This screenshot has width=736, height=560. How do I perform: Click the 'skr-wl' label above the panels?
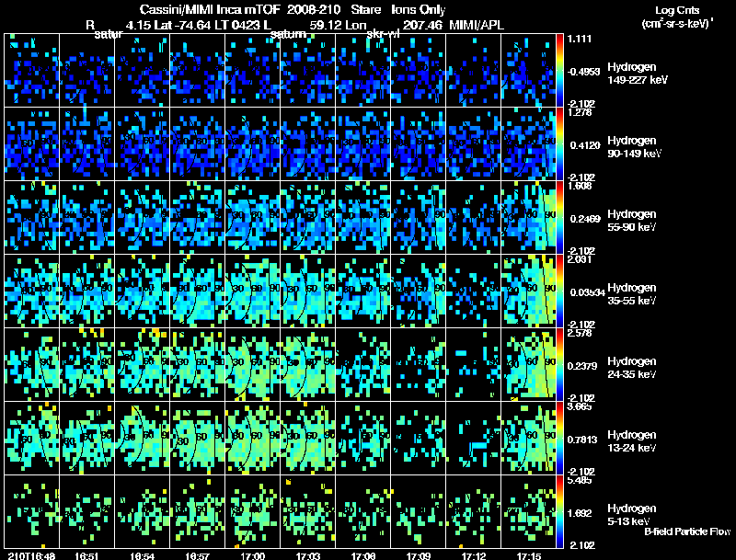tap(383, 34)
